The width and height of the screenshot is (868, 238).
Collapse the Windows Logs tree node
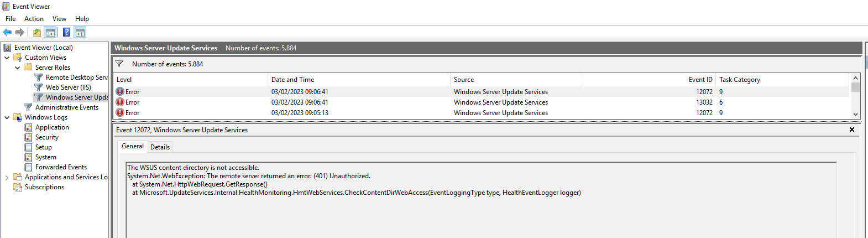[x=7, y=117]
